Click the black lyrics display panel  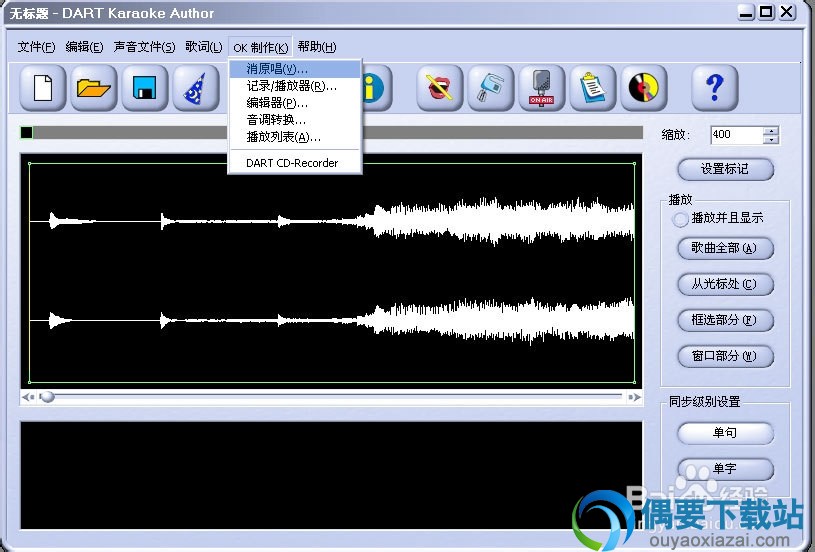331,475
